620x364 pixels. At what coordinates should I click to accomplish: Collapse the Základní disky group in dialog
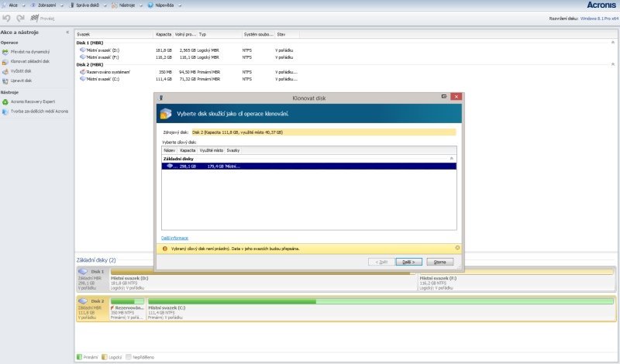[x=452, y=158]
